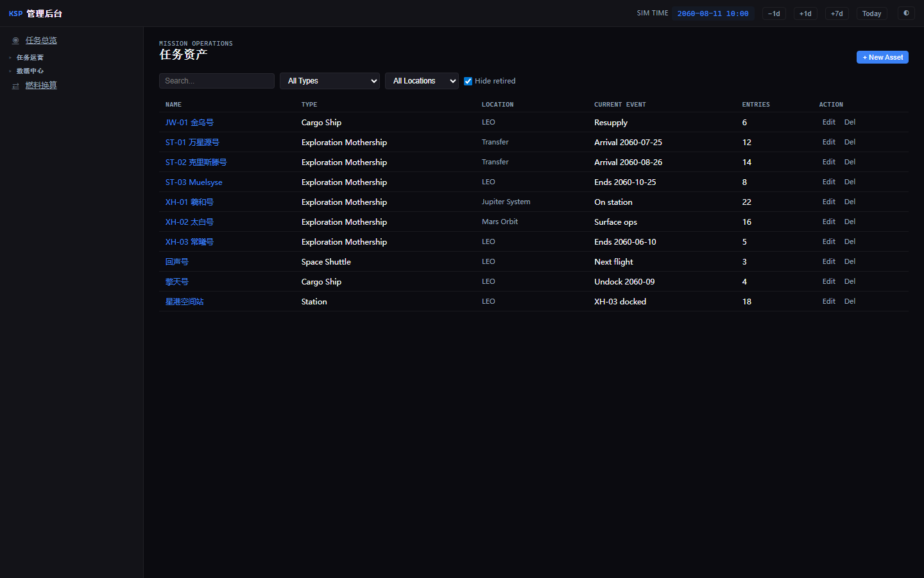Open asset JW-01 金乌号

point(189,123)
